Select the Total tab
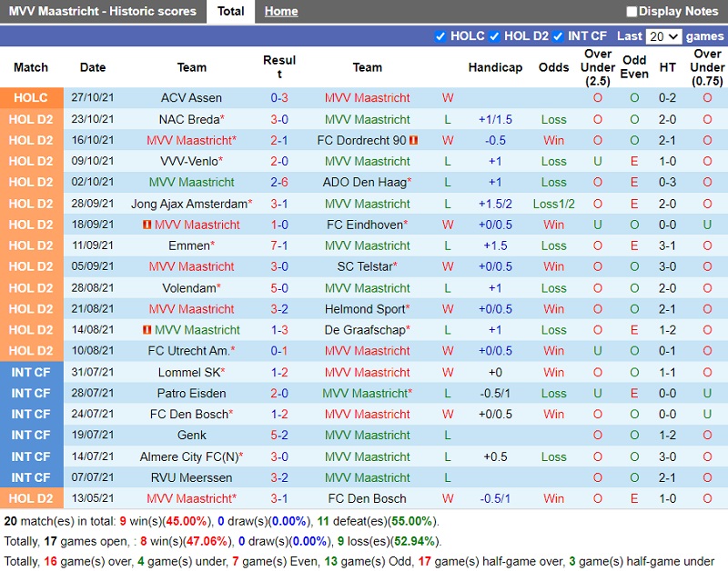 click(x=230, y=12)
